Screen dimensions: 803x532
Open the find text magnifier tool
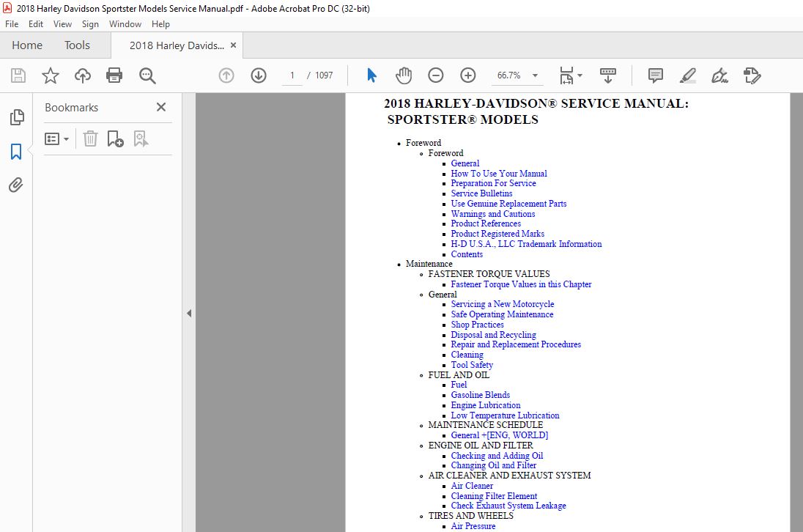[x=147, y=75]
